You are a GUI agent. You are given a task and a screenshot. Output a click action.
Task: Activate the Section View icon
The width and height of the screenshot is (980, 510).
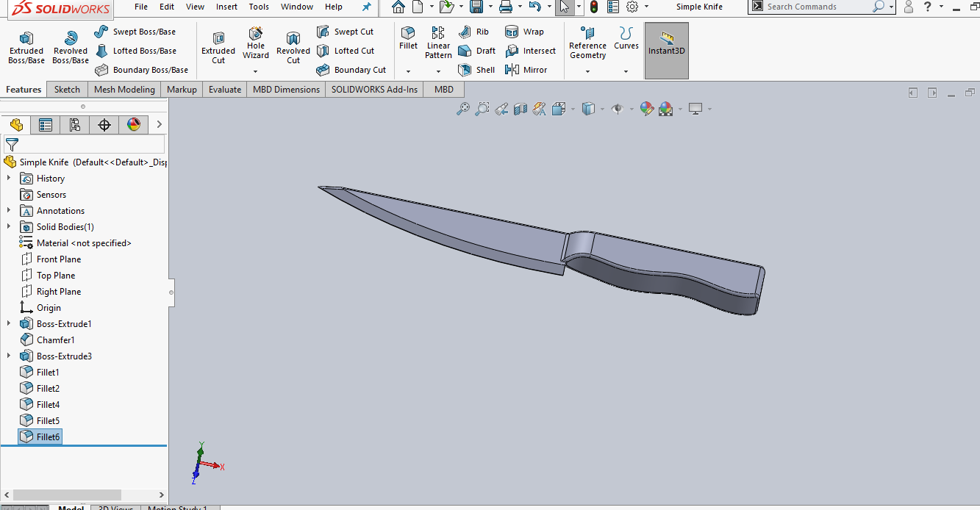tap(521, 109)
